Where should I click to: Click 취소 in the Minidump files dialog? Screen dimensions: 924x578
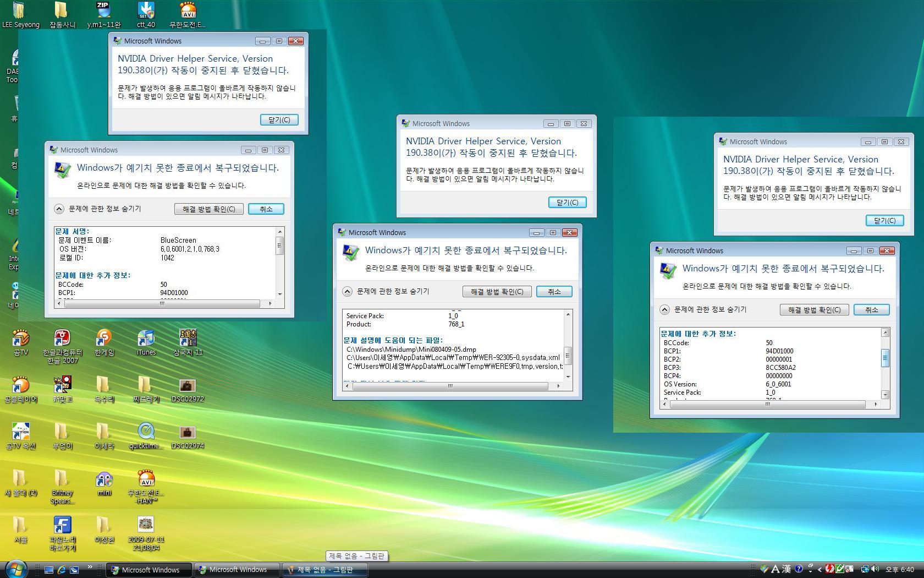(x=554, y=292)
